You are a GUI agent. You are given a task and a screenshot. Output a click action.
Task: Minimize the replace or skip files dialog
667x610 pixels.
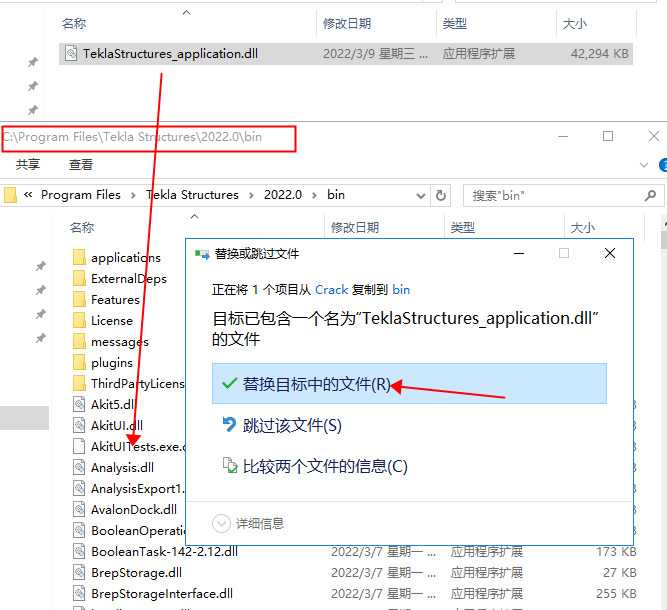pos(519,253)
